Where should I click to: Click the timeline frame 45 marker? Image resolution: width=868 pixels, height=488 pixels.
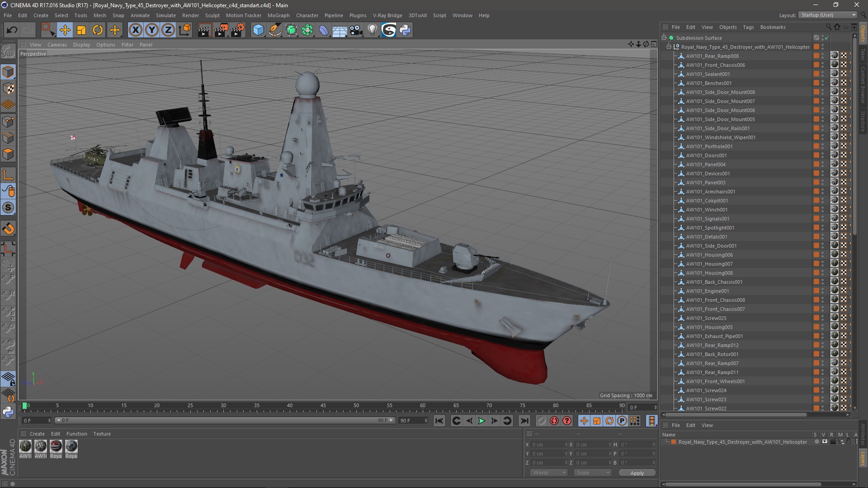(x=323, y=406)
